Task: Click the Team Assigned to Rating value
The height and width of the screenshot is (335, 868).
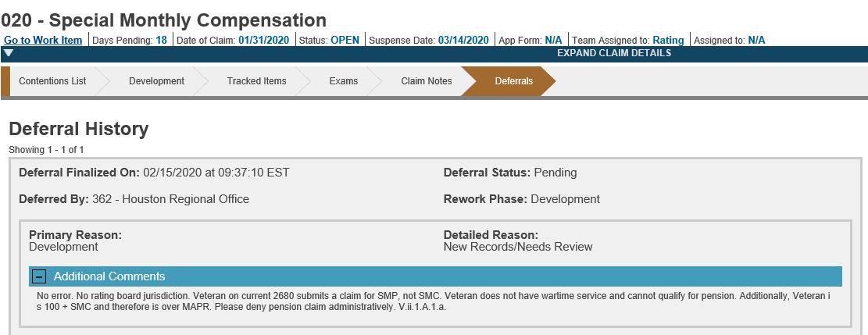Action: pos(668,40)
